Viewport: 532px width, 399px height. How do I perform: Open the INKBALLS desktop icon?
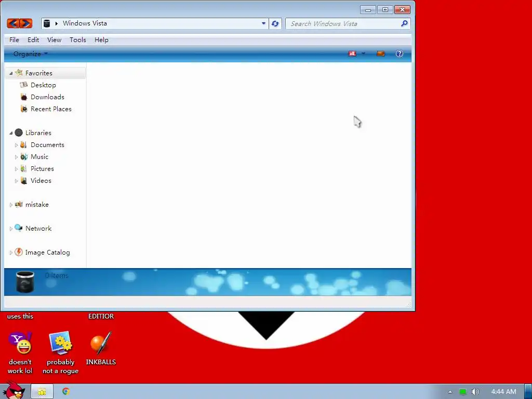(x=101, y=343)
